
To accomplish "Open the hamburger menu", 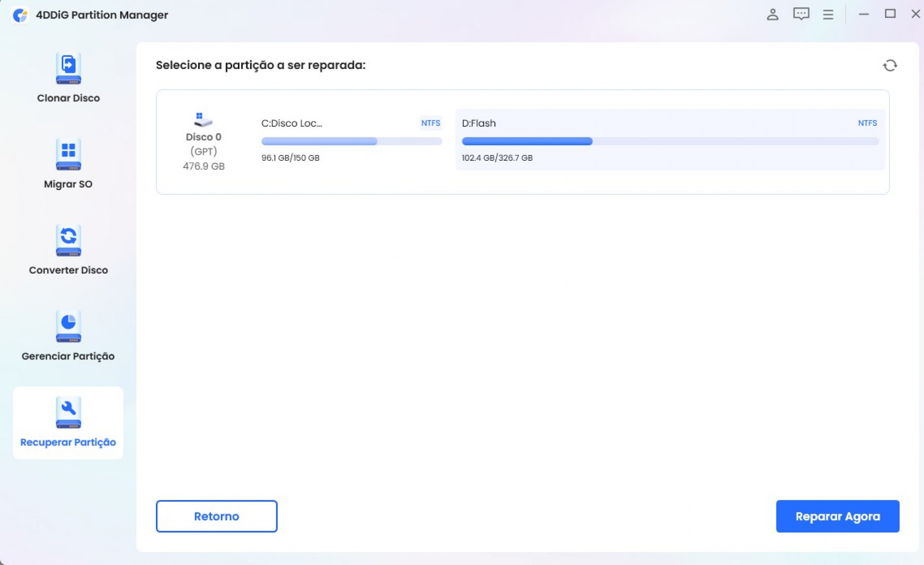I will click(x=828, y=15).
